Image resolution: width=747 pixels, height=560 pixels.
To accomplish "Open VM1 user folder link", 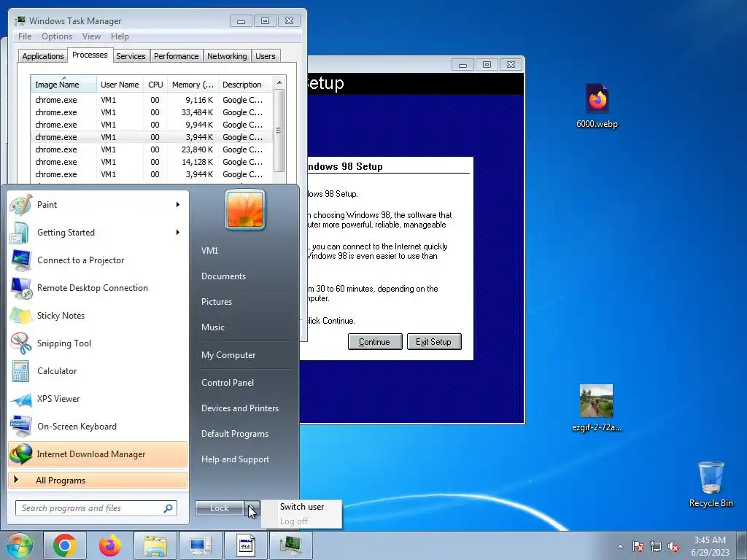I will click(209, 251).
